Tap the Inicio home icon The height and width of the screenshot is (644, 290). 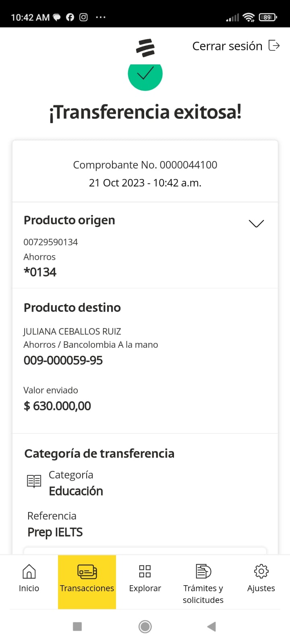click(29, 571)
